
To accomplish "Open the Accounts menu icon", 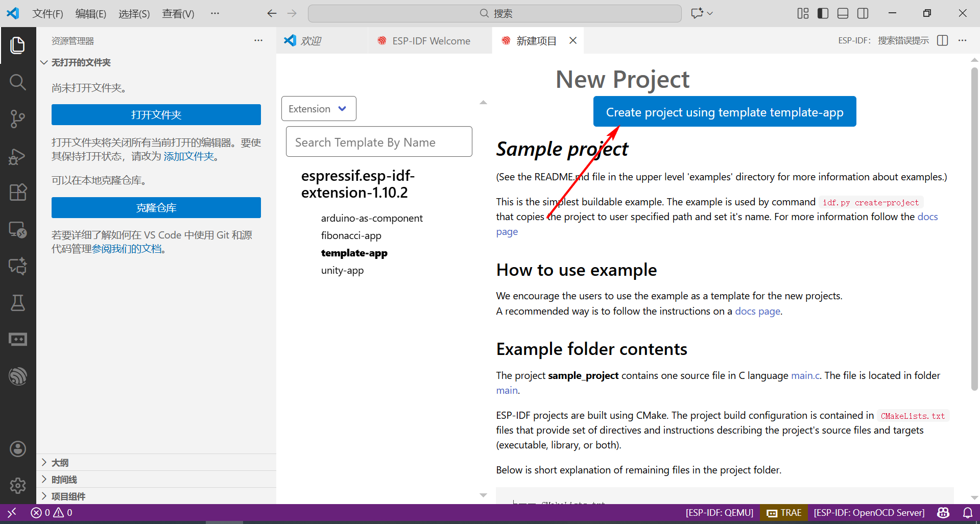I will click(x=18, y=449).
